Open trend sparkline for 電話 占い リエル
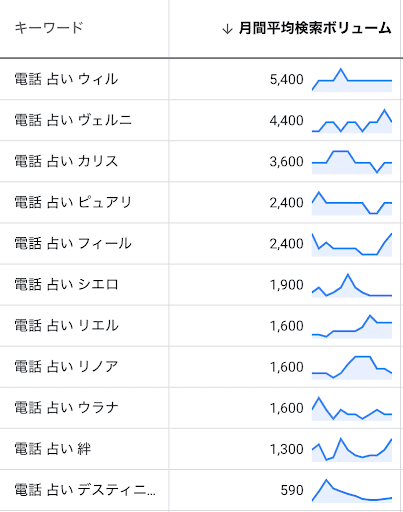Viewport: 403px width, 512px height. [x=352, y=326]
